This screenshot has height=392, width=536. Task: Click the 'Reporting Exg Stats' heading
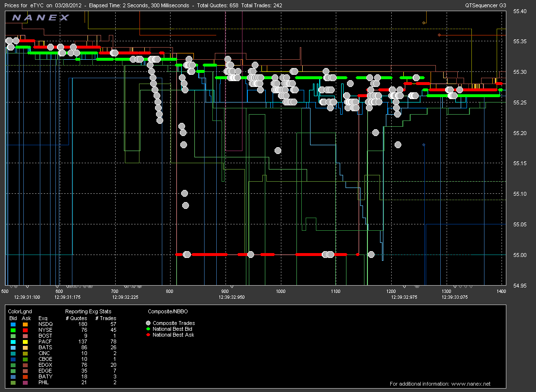88,311
